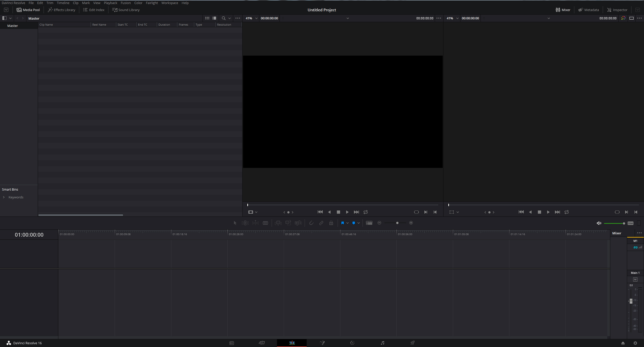Open the Workspace menu
The height and width of the screenshot is (347, 644).
pyautogui.click(x=170, y=3)
